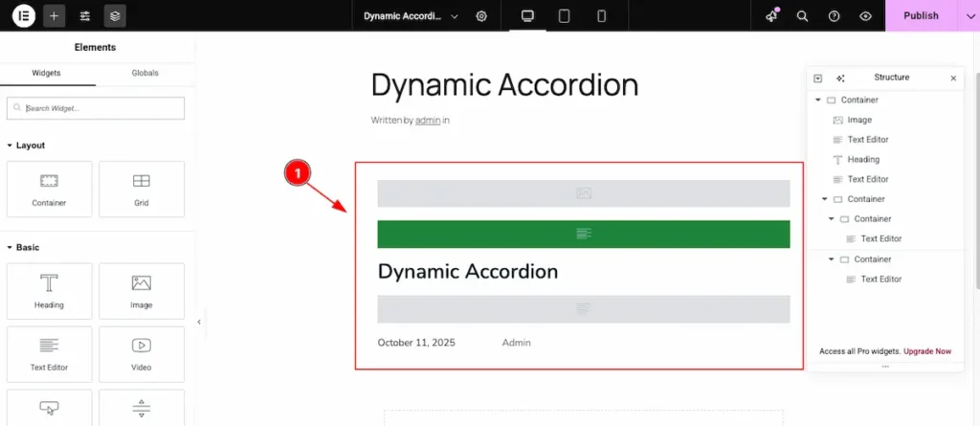The image size is (980, 426).
Task: Open Site Settings sliders icon
Action: pos(85,15)
